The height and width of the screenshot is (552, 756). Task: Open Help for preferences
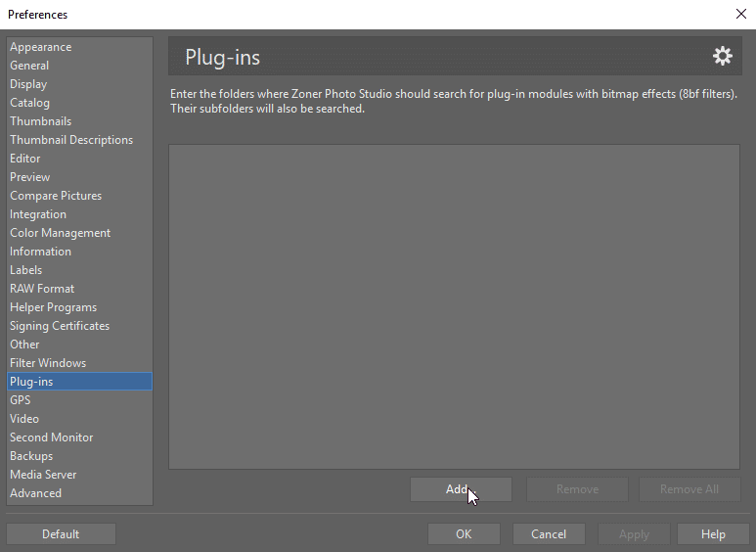[713, 534]
